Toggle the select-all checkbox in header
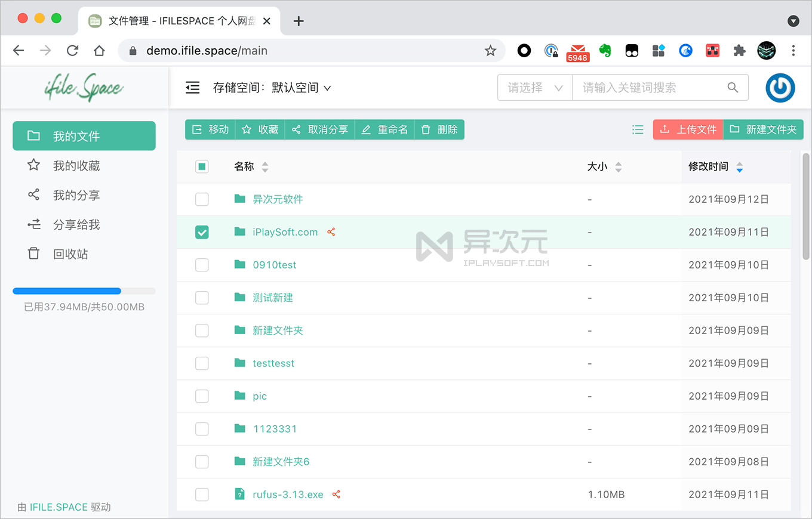The image size is (812, 519). (x=202, y=166)
